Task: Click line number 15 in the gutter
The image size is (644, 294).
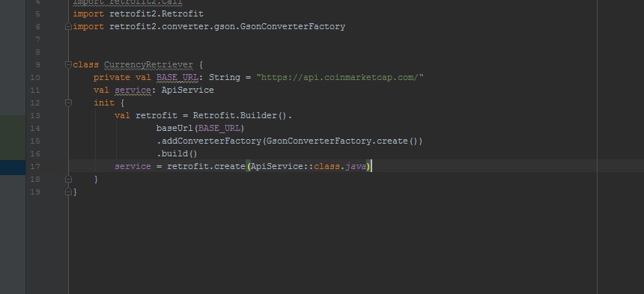Action: tap(35, 141)
